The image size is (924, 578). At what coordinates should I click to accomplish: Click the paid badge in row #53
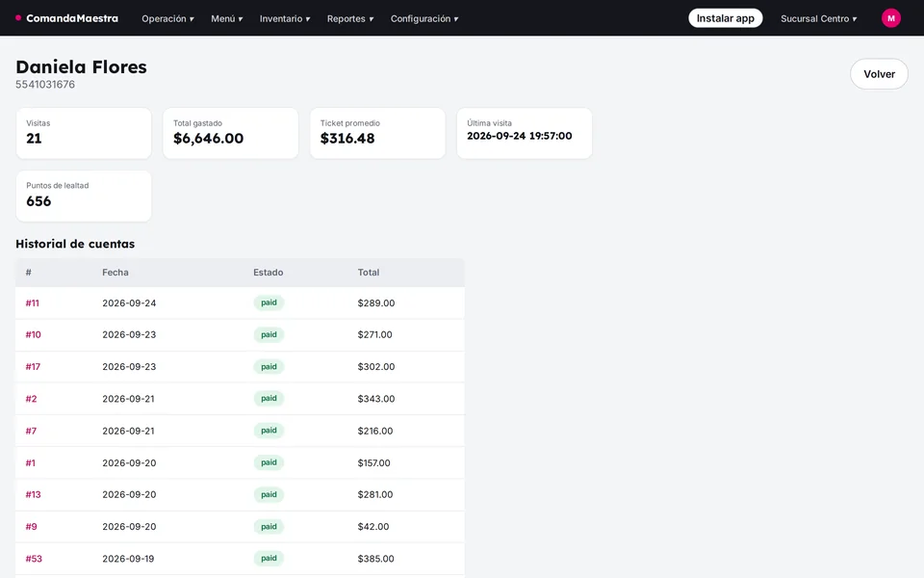point(269,558)
